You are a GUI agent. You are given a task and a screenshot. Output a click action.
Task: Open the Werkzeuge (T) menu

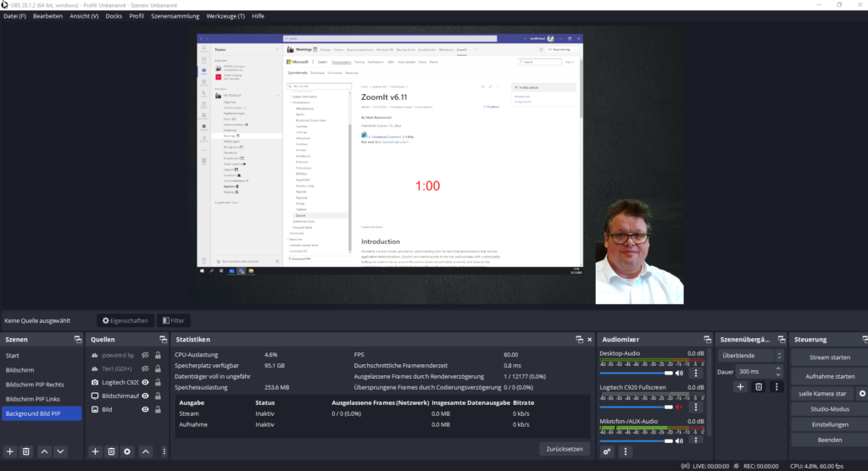[x=225, y=16]
